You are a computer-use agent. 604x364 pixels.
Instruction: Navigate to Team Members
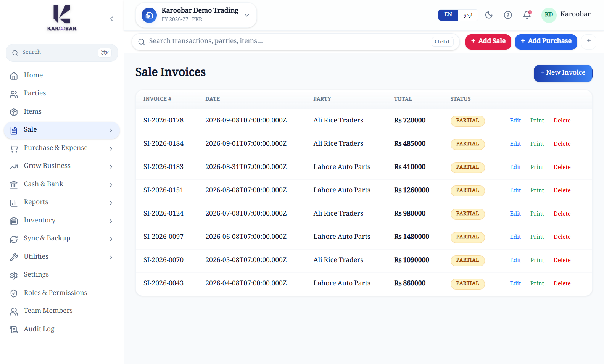[62, 311]
